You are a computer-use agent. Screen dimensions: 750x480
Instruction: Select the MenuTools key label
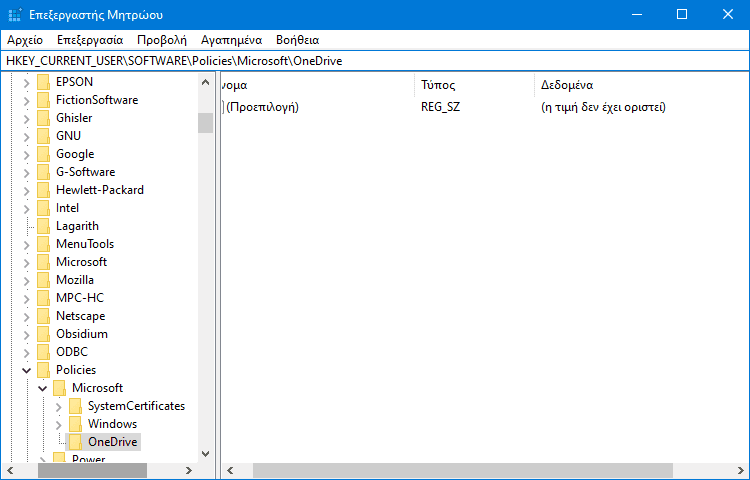[x=85, y=244]
